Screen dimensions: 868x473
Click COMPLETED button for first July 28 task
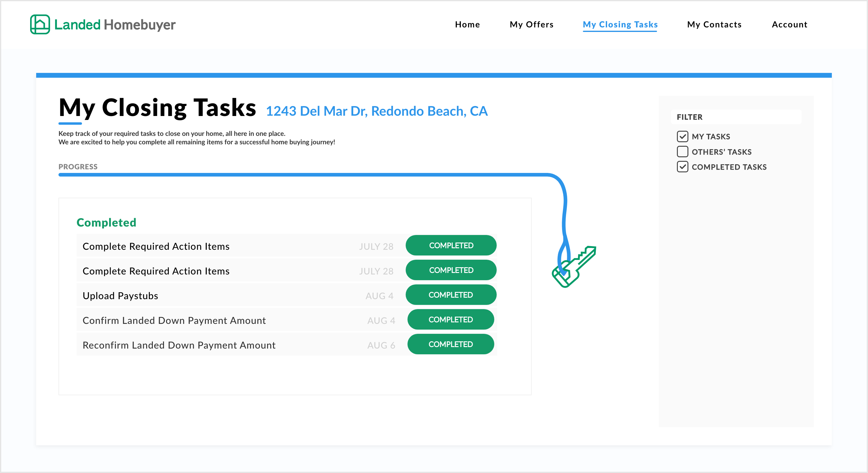pos(451,245)
